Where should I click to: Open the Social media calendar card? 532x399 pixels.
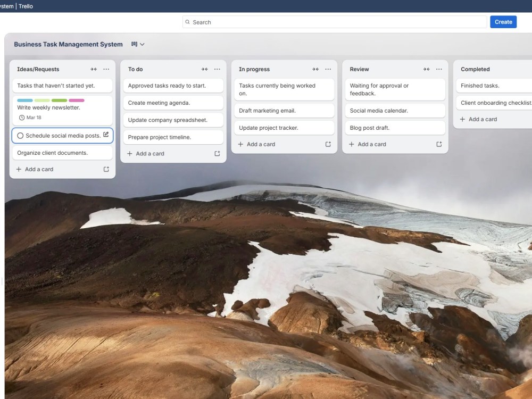coord(395,111)
